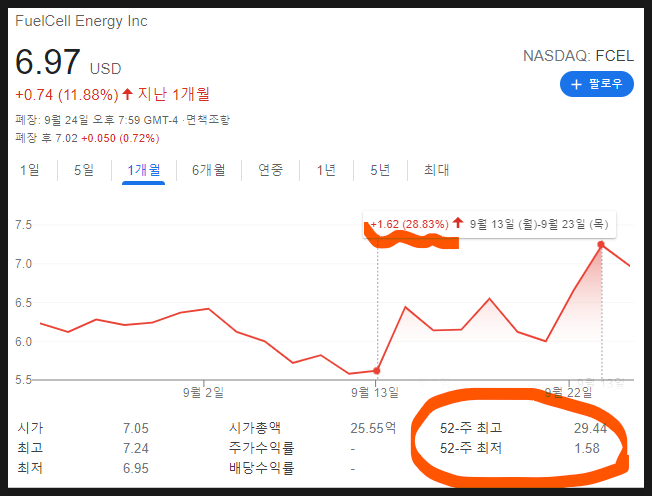The image size is (652, 496).
Task: Click the +0.74 (11.88%) change text
Action: click(x=67, y=95)
